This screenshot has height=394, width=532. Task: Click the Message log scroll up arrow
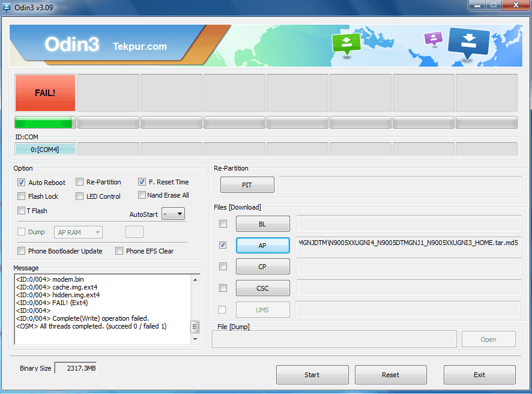(x=195, y=280)
